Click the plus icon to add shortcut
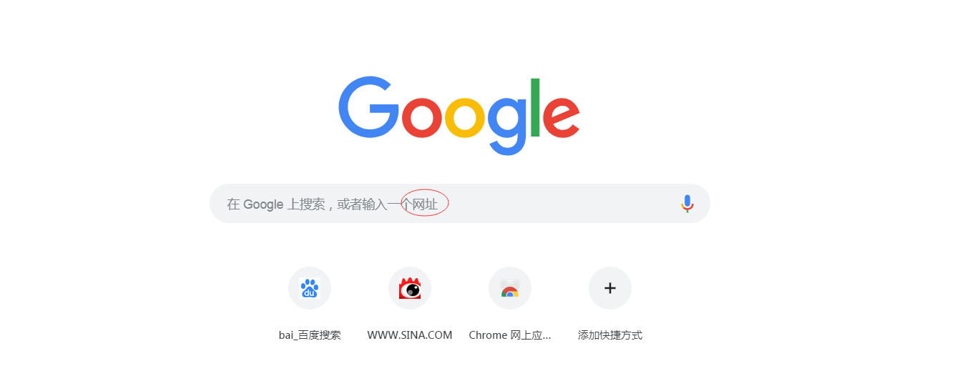The height and width of the screenshot is (386, 980). (610, 288)
